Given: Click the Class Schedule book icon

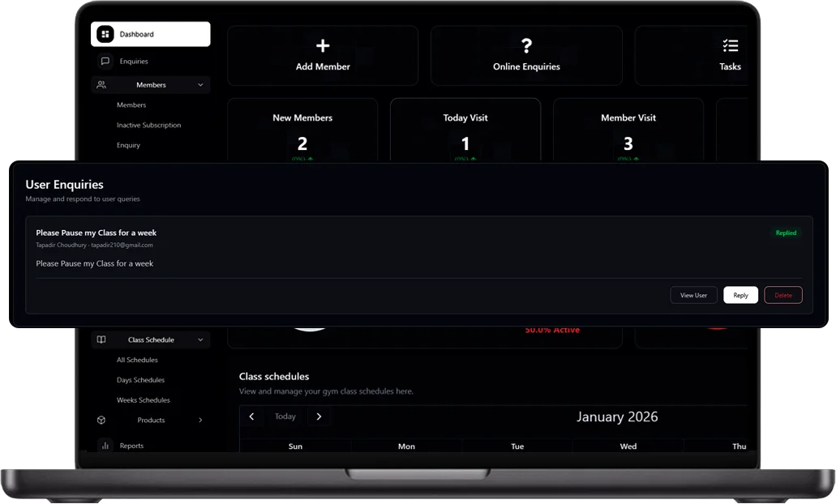Looking at the screenshot, I should click(x=101, y=340).
